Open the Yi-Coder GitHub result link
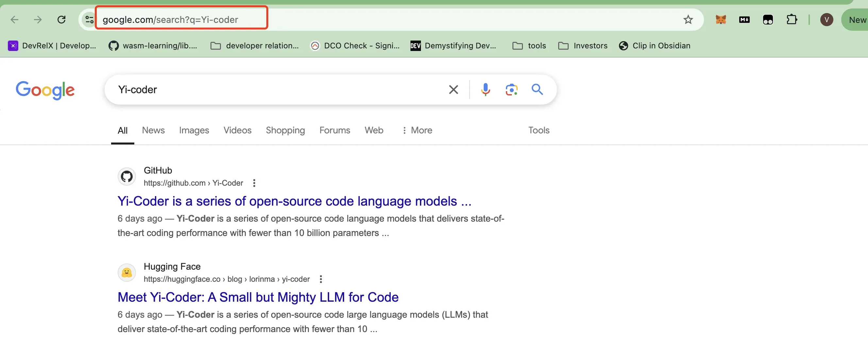Screen dimensions: 868x353 [294, 201]
